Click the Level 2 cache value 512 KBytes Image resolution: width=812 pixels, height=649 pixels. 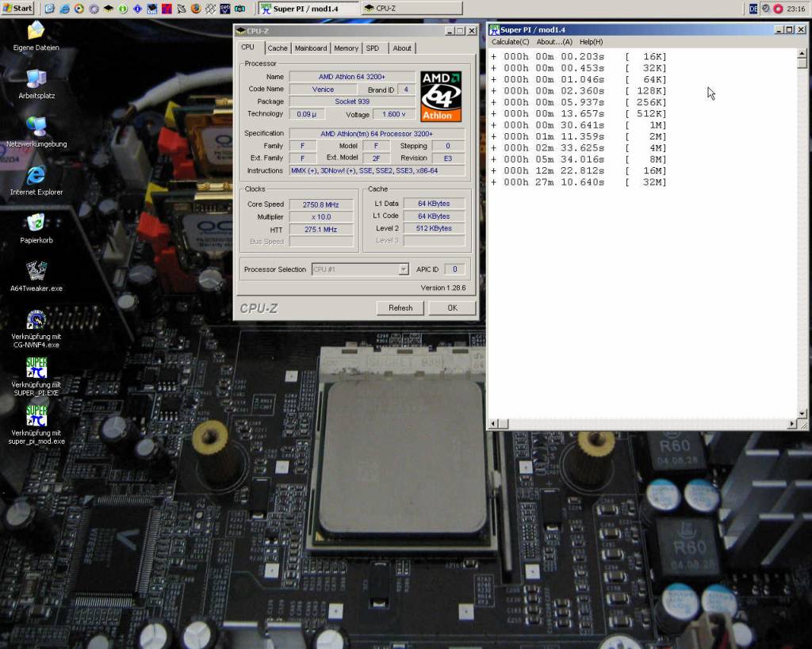pyautogui.click(x=434, y=228)
